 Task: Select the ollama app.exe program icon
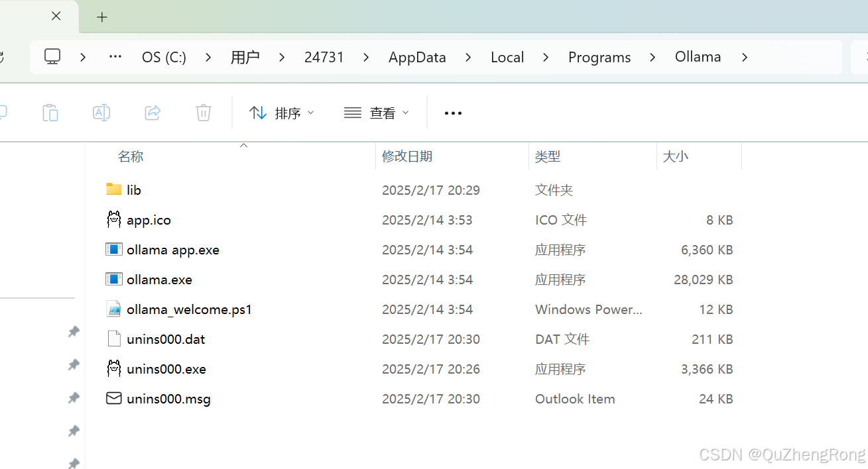pos(114,249)
